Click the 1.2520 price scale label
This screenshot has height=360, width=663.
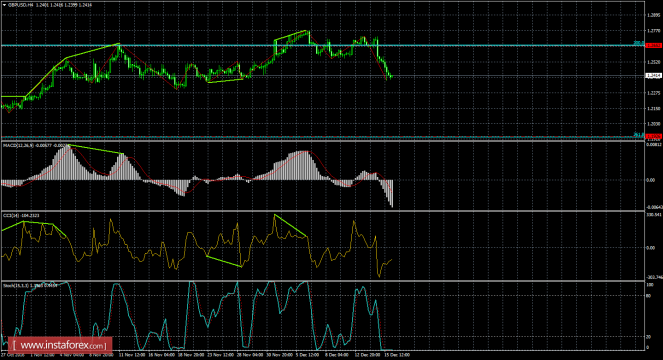tap(654, 62)
